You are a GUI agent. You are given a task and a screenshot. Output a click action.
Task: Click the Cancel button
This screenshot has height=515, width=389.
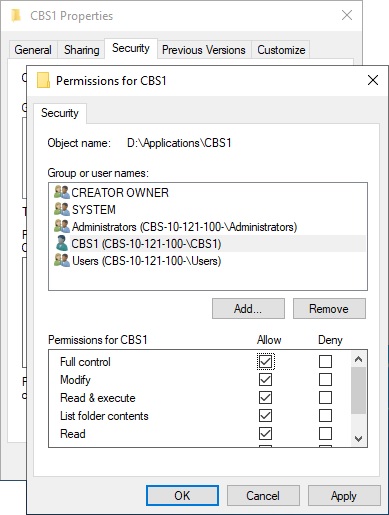(263, 495)
